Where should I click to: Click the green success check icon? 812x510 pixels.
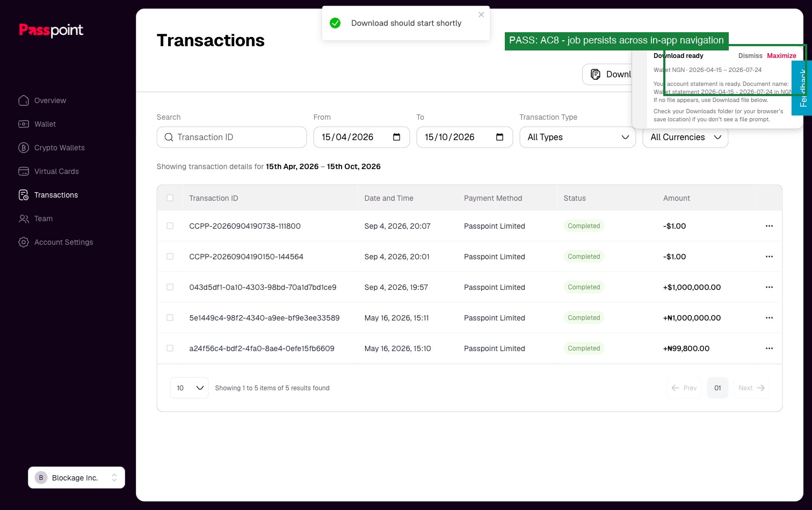tap(335, 23)
